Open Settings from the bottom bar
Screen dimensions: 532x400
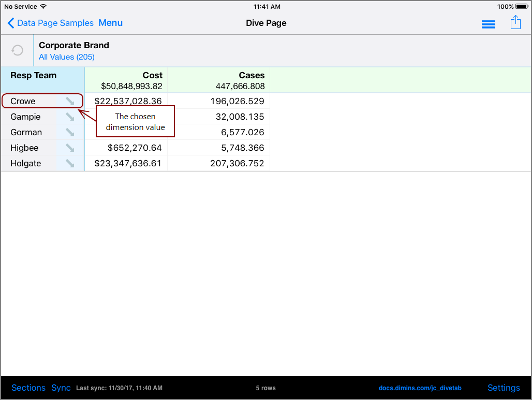504,388
